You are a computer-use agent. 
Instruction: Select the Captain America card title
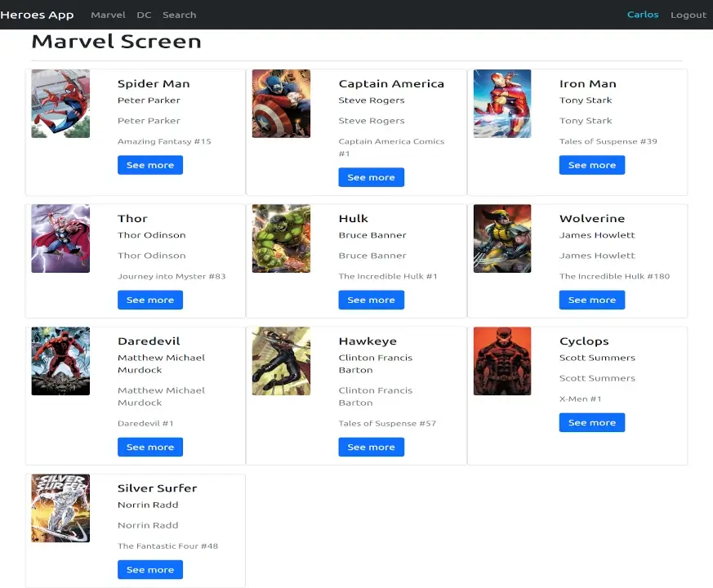coord(391,83)
